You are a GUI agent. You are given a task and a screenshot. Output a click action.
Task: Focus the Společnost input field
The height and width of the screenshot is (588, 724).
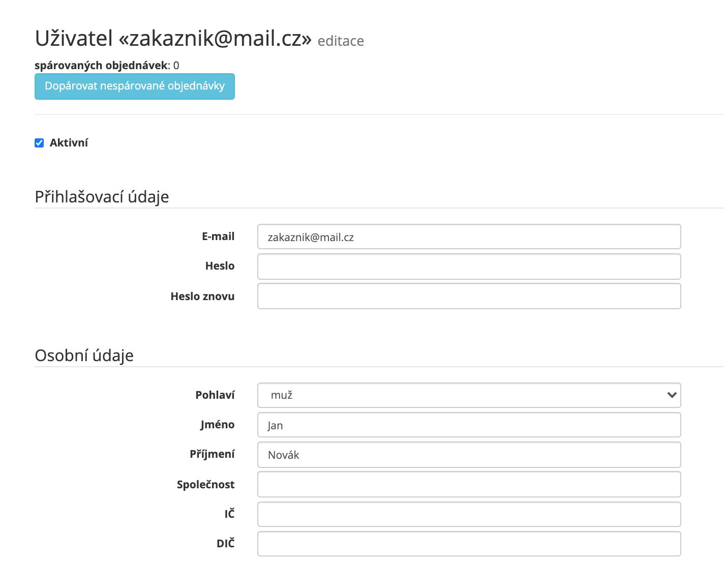point(469,484)
